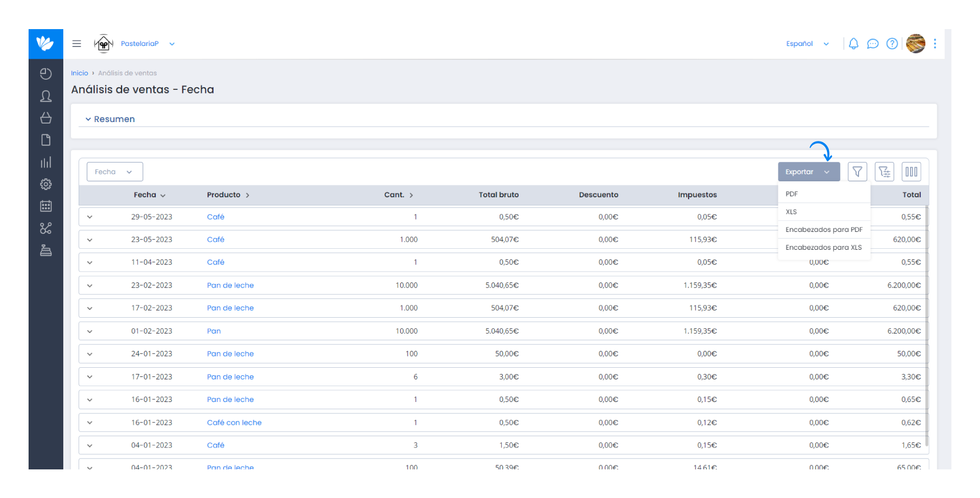Expand the 24-01-2023 Pan de leche row
The width and height of the screenshot is (980, 498).
coord(90,354)
